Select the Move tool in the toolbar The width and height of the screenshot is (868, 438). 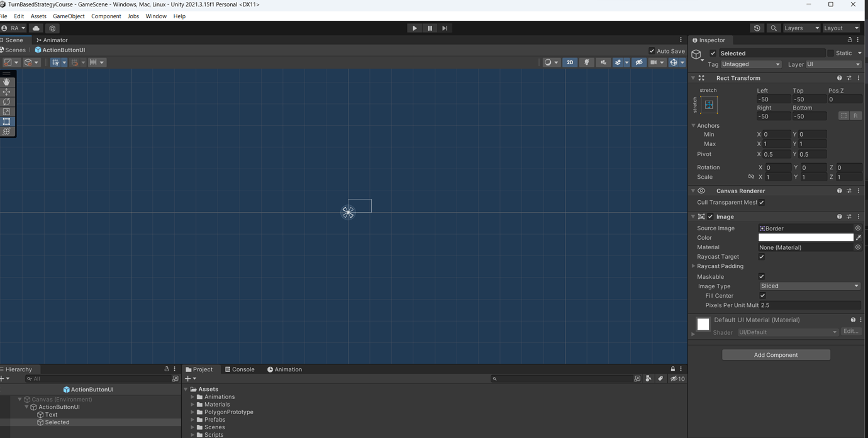click(7, 92)
